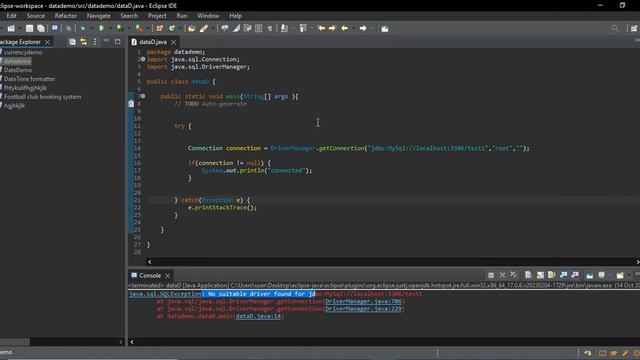The image size is (640, 360).
Task: Click Open Console dropdown icon
Action: point(620,275)
